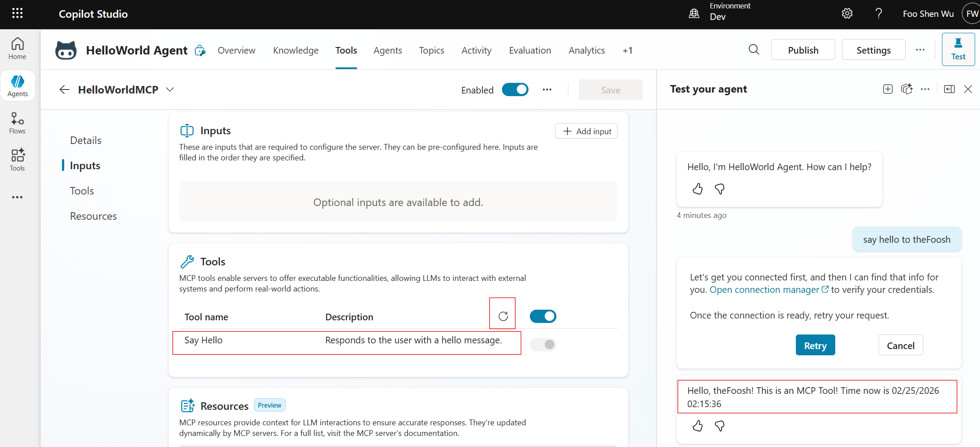The image size is (980, 447).
Task: Open the help question mark icon
Action: coord(879,13)
